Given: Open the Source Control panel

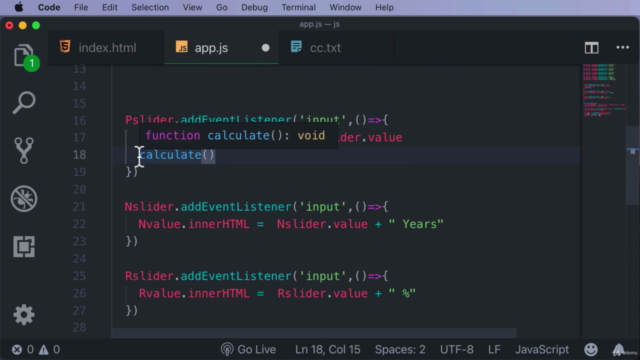Looking at the screenshot, I should (24, 151).
